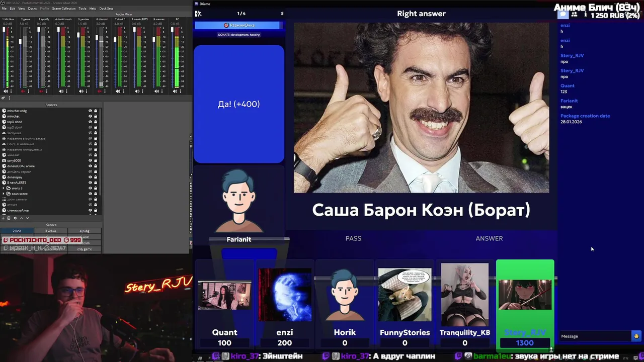Viewport: 644px width, 362px height.
Task: Open source properties gear icon
Action: (x=15, y=218)
